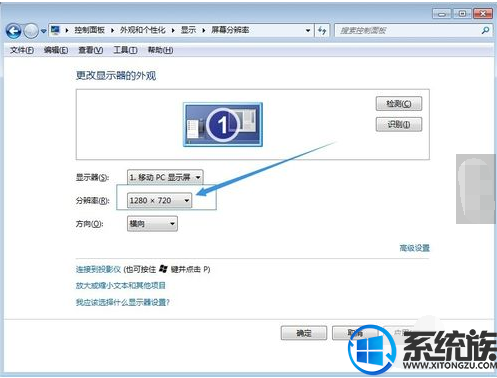The height and width of the screenshot is (378, 497).
Task: Click the breadcrumb arrow after 外观和个性化
Action: click(x=173, y=31)
